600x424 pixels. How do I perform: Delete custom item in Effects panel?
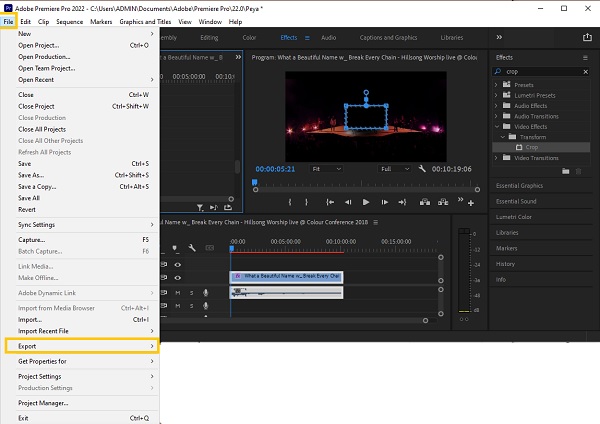coord(579,171)
